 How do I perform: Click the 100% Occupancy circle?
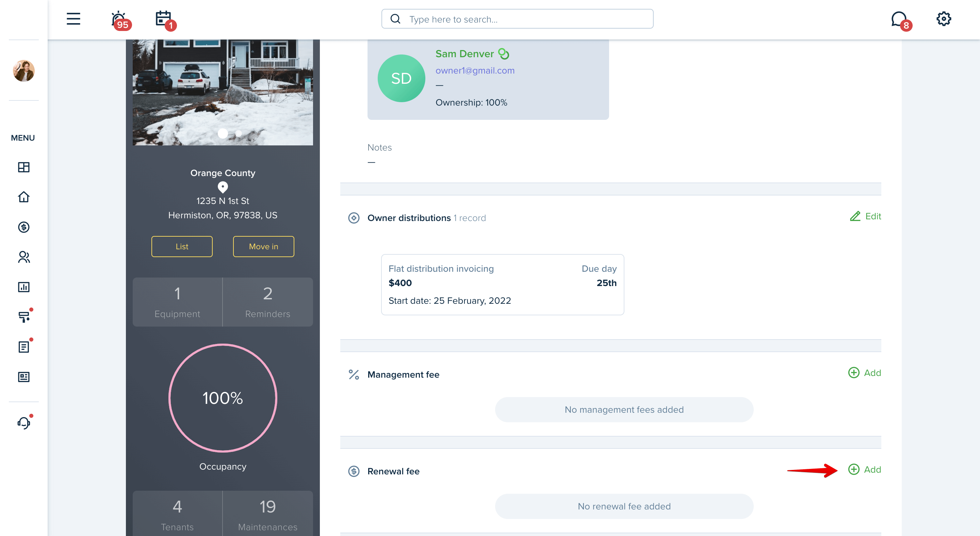click(x=223, y=398)
